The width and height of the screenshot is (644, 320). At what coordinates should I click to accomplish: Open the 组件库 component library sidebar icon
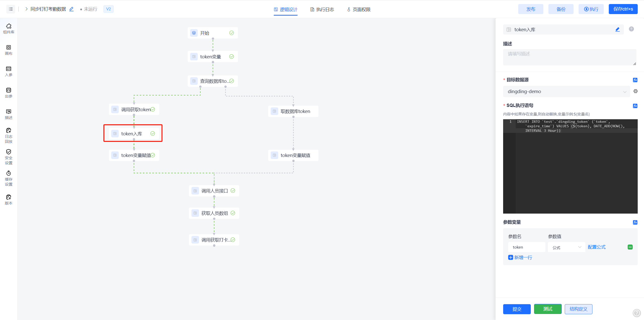[x=9, y=28]
